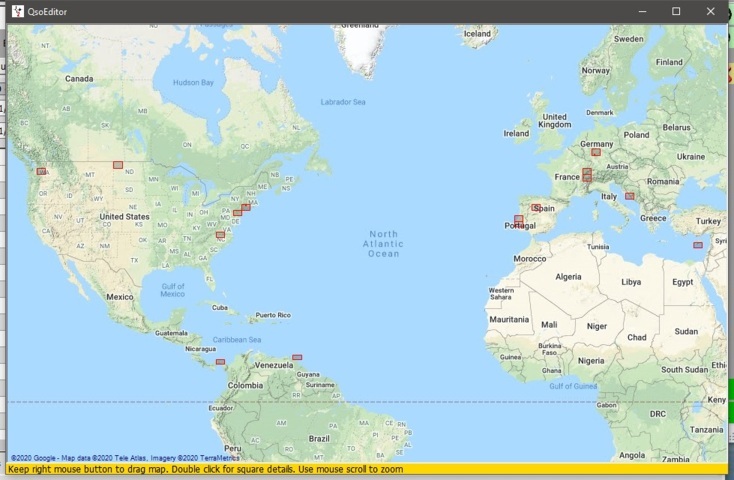This screenshot has height=480, width=734.
Task: Pick the red square on the Spain label
Action: point(536,207)
